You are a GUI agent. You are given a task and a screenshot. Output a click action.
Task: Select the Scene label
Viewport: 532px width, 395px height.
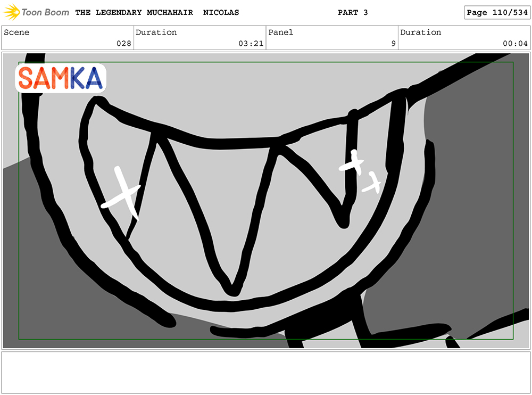(x=16, y=32)
